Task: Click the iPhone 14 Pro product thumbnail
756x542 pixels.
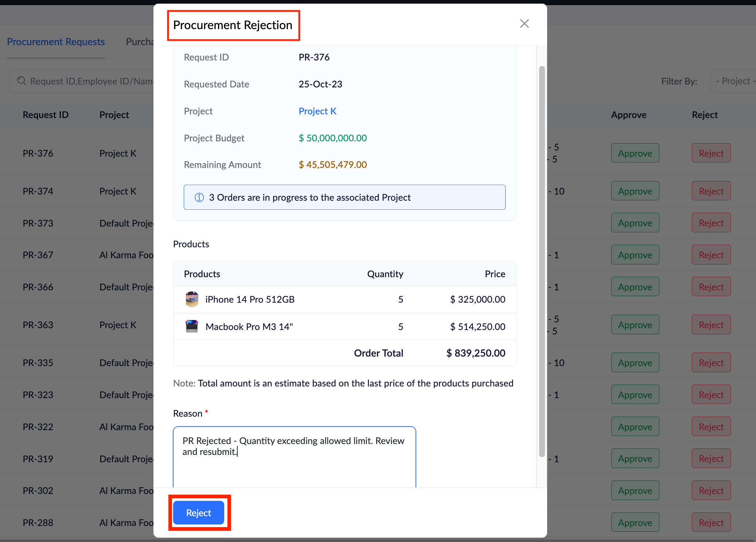Action: [x=192, y=299]
